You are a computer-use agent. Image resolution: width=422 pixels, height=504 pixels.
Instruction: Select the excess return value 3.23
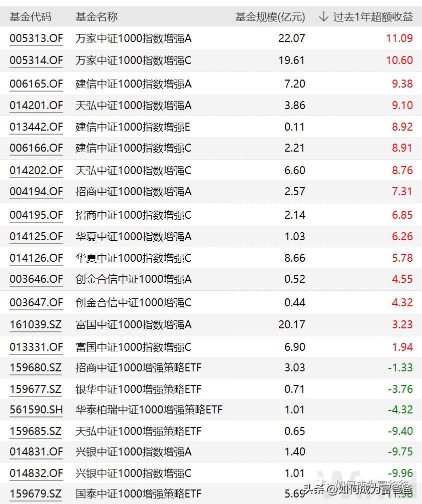[x=402, y=325]
